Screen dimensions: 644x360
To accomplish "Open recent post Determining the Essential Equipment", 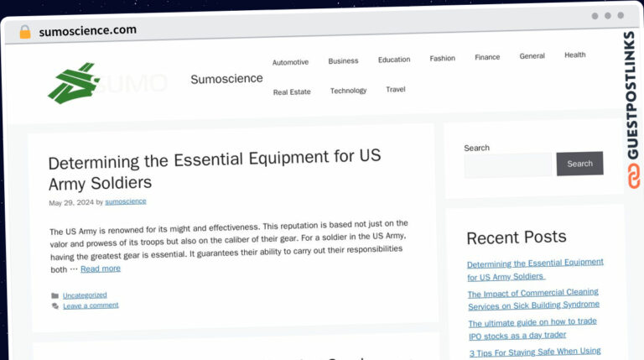I will pos(535,269).
